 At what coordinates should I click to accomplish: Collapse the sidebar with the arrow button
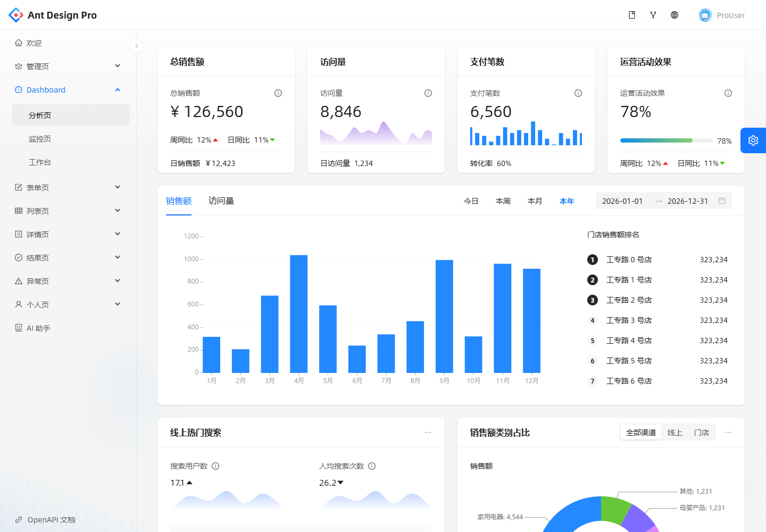click(x=137, y=46)
